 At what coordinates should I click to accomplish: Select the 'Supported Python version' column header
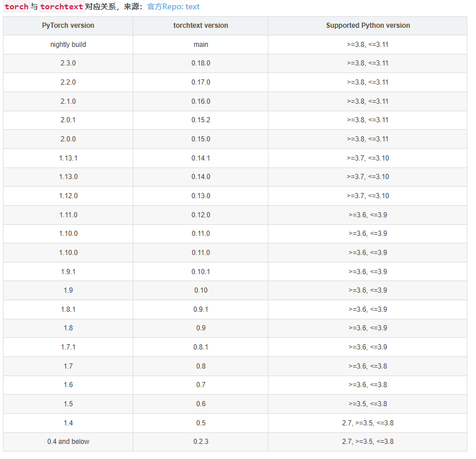(x=368, y=25)
